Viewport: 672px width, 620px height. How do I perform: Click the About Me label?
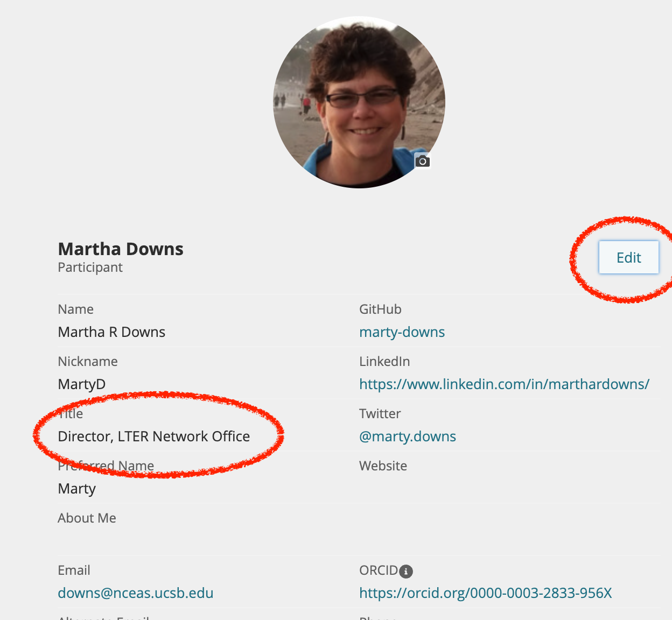pos(87,518)
